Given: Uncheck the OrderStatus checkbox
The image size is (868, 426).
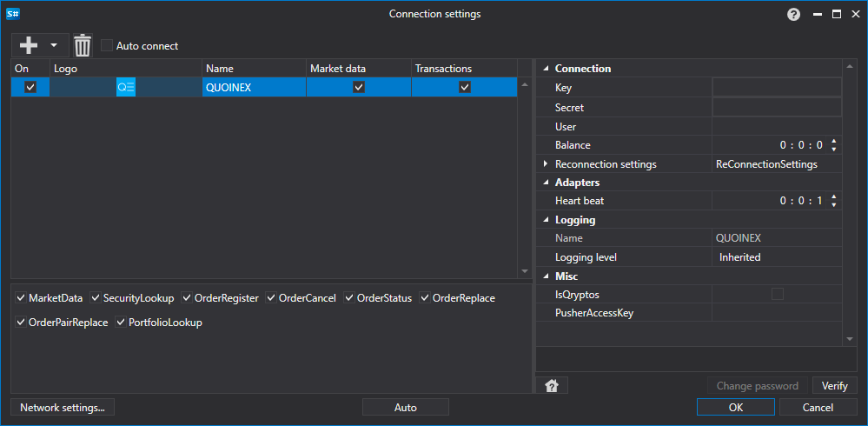Looking at the screenshot, I should point(349,298).
